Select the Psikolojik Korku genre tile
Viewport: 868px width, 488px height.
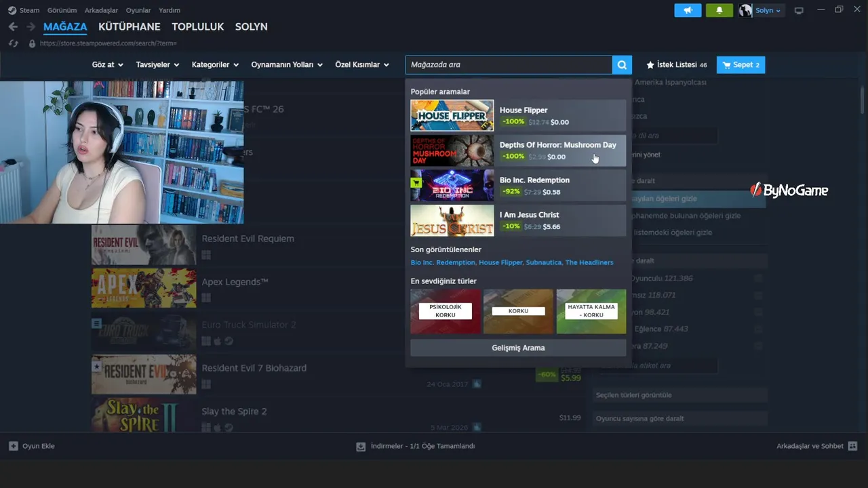[x=446, y=311]
